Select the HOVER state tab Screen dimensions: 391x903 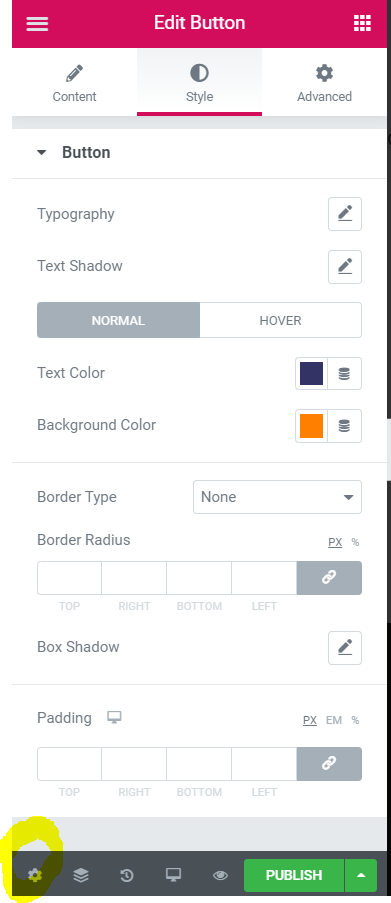(280, 320)
